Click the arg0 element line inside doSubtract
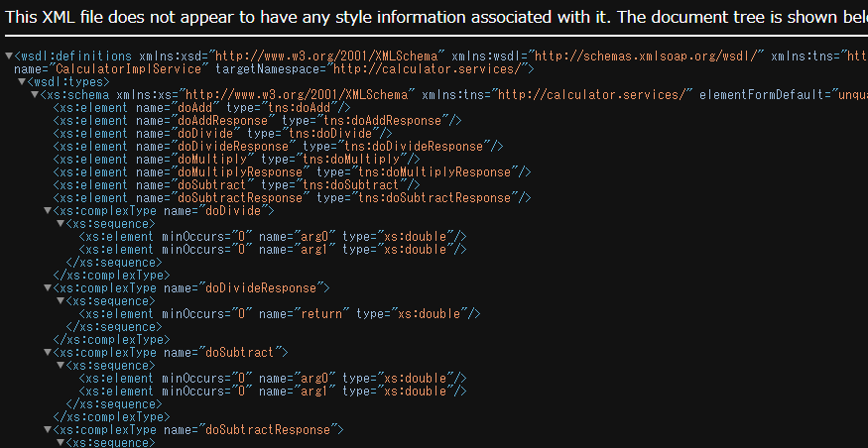The height and width of the screenshot is (448, 868). tap(273, 379)
